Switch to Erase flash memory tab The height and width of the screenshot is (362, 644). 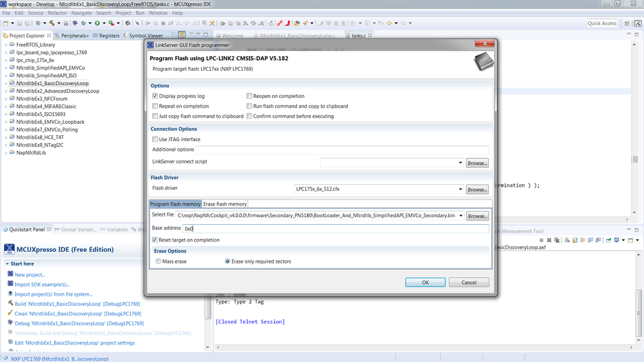pyautogui.click(x=225, y=204)
